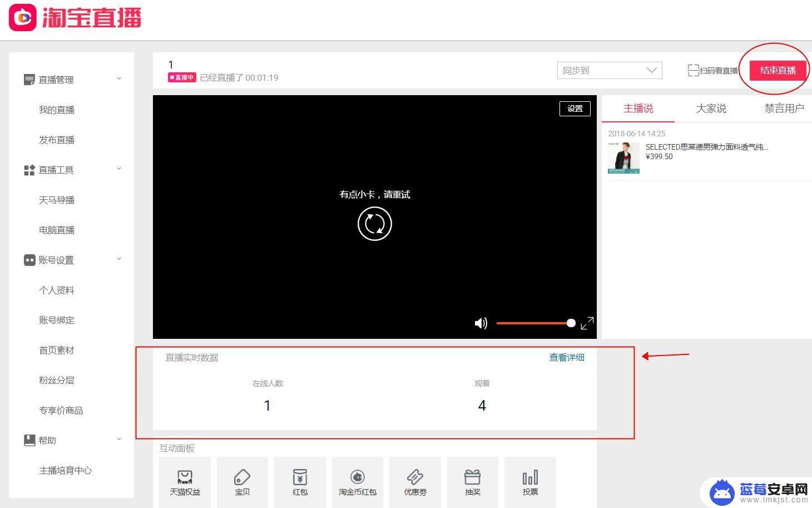Image resolution: width=812 pixels, height=508 pixels.
Task: Mute the video with the speaker icon
Action: pyautogui.click(x=481, y=323)
